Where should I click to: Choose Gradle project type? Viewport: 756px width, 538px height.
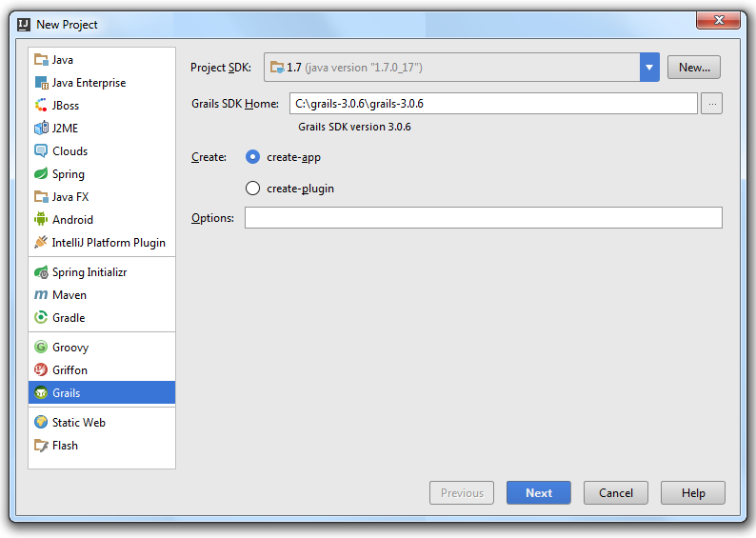click(102, 317)
